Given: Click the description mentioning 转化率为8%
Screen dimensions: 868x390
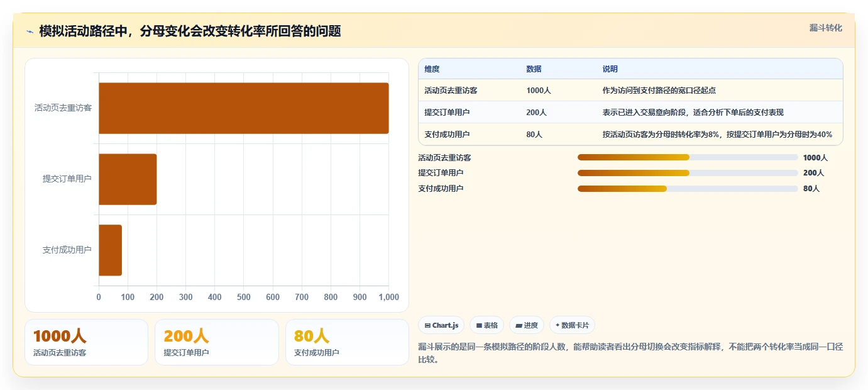Looking at the screenshot, I should (x=717, y=135).
